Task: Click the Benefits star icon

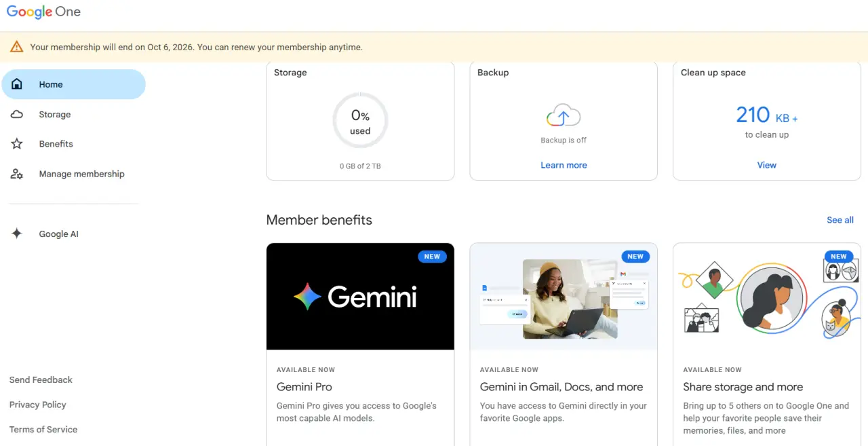Action: pyautogui.click(x=17, y=144)
